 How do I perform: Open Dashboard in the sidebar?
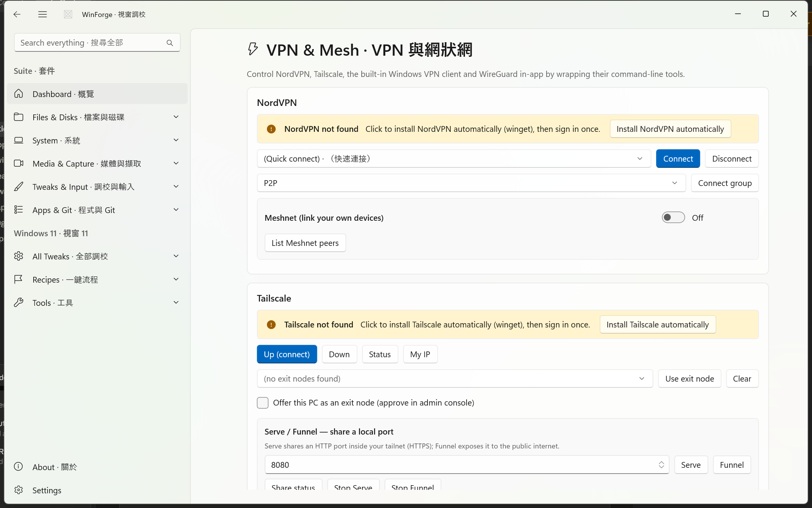97,94
